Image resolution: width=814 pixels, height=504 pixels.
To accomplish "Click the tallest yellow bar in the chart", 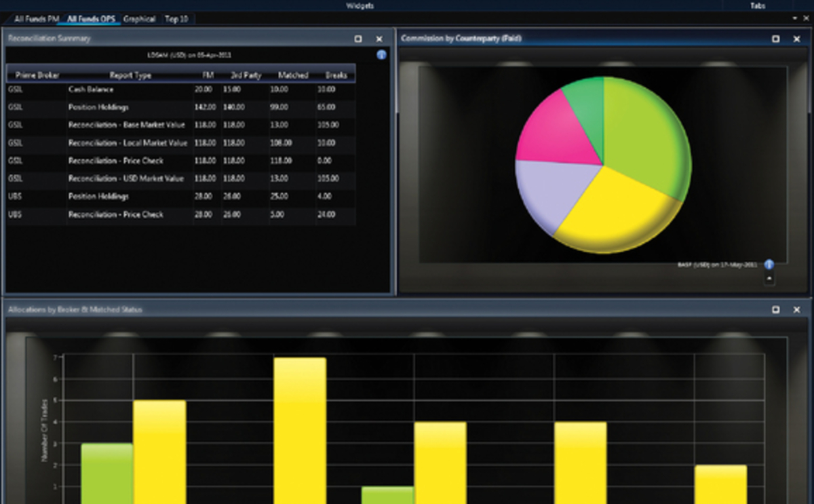I will click(300, 427).
